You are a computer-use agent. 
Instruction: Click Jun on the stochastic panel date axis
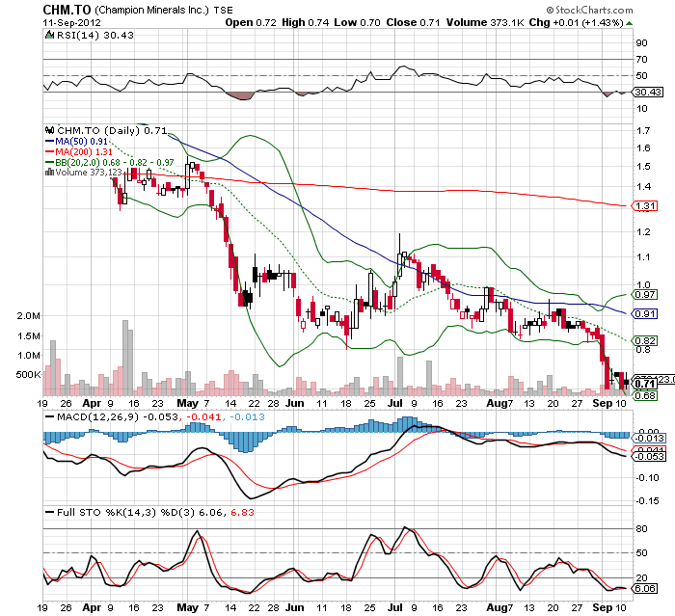coord(295,608)
